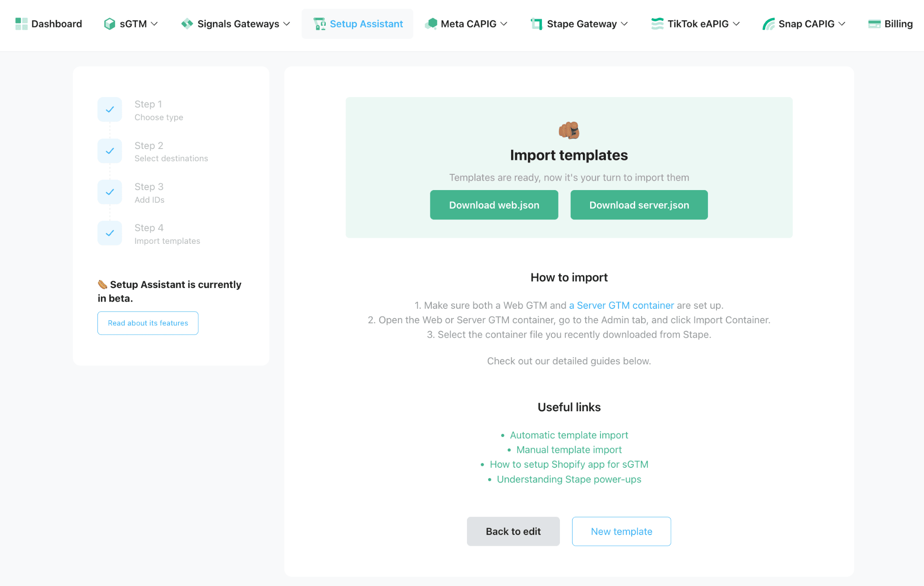
Task: Click the Snap CAPIG icon
Action: (768, 23)
